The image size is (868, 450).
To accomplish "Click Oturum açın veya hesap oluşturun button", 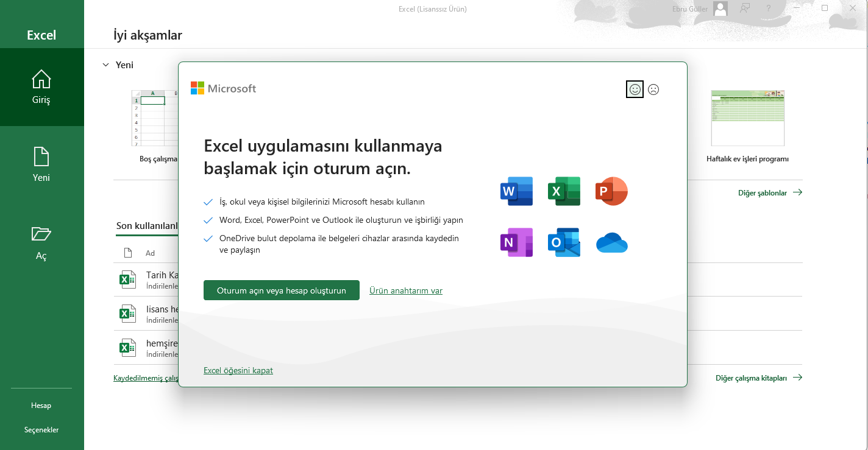I will [282, 290].
